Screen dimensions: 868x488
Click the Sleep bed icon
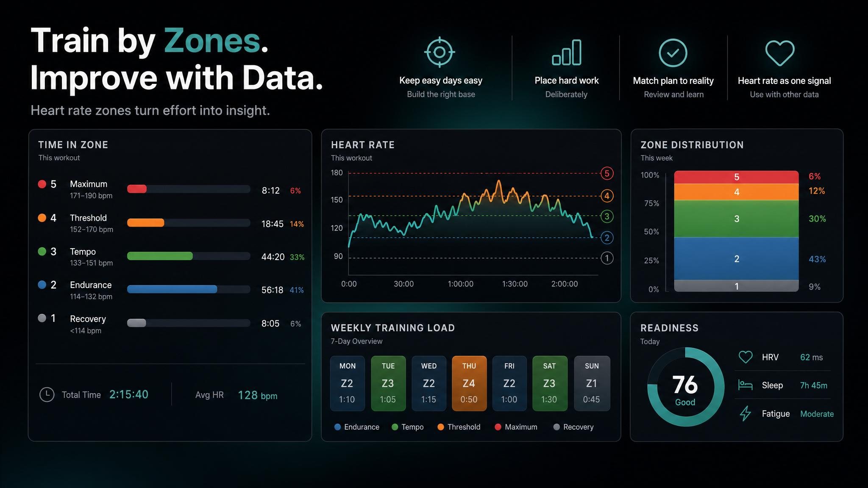tap(745, 385)
